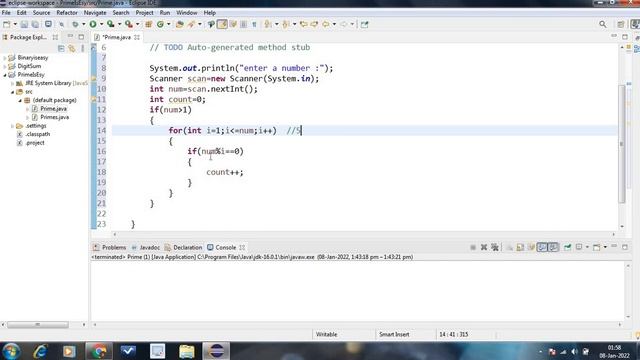Expand the Binaryiseasy project
Viewport: 640px width, 360px height.
tap(5, 58)
